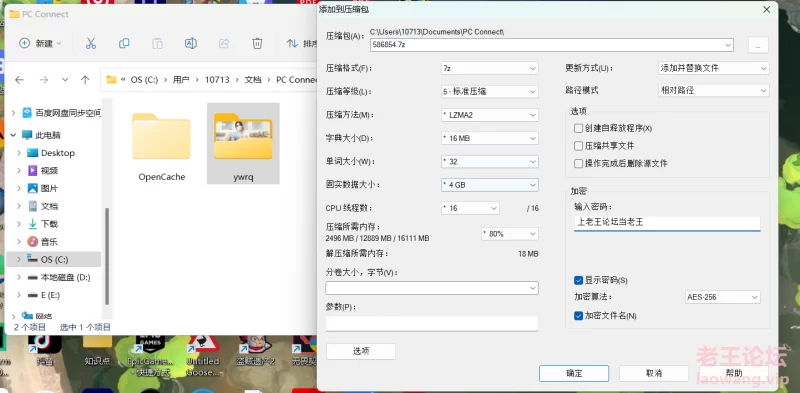Select 音乐 in navigation pane
This screenshot has width=800, height=393.
pyautogui.click(x=49, y=241)
